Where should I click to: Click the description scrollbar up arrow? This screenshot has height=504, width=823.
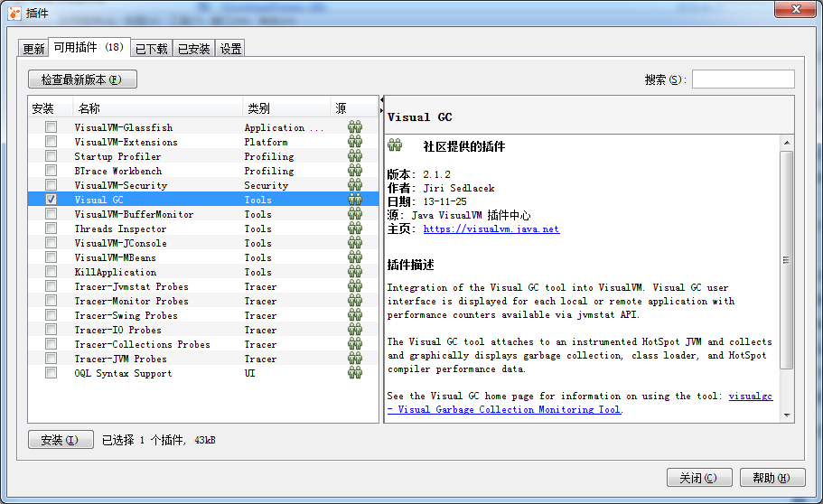click(786, 143)
